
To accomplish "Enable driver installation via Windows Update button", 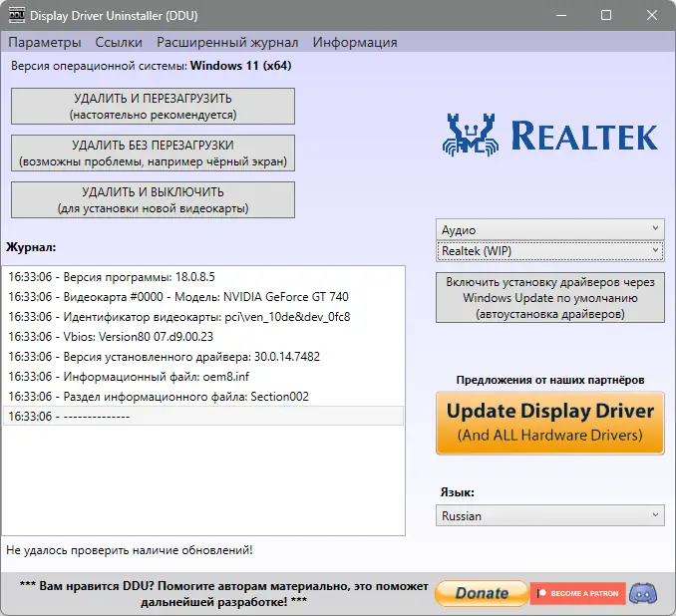I will (550, 297).
